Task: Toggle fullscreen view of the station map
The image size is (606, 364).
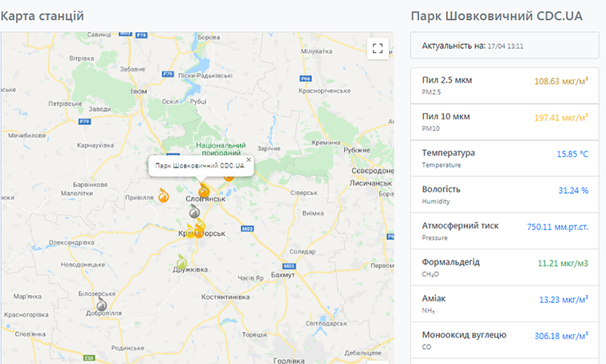Action: pyautogui.click(x=377, y=48)
